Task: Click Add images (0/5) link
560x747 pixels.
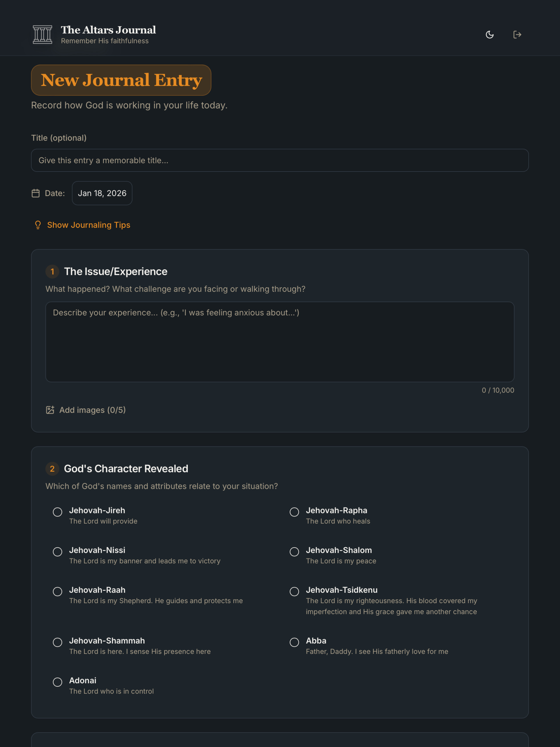Action: click(93, 410)
